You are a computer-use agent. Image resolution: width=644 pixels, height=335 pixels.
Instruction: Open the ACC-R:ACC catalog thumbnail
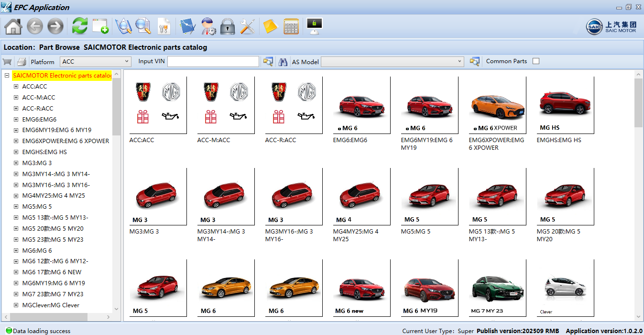pos(294,106)
